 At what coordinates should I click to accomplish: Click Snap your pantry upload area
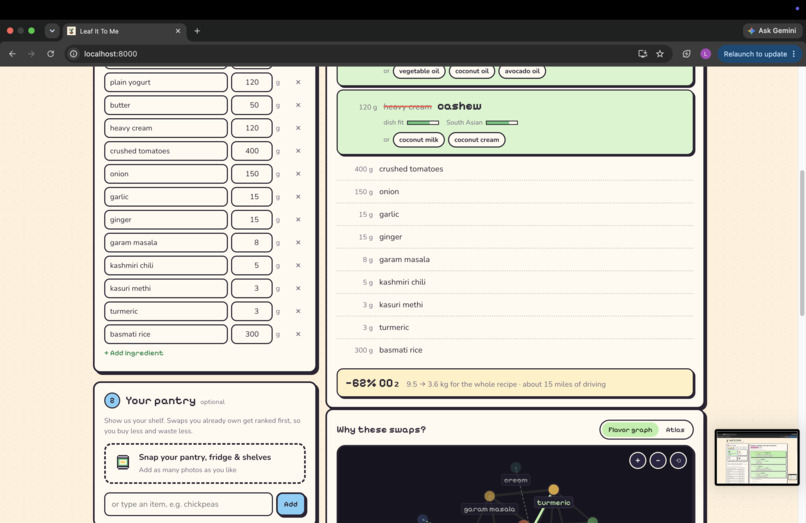[205, 463]
